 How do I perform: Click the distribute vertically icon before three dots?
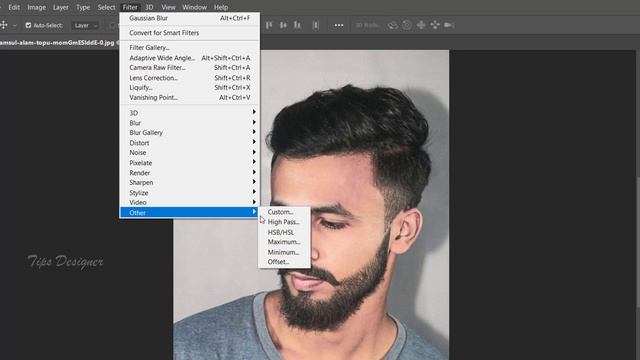pyautogui.click(x=316, y=25)
